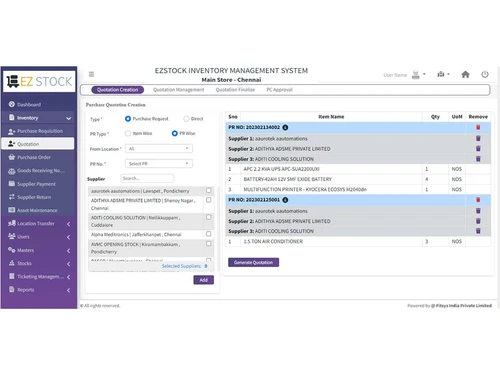Image resolution: width=500 pixels, height=375 pixels.
Task: Open the store location switcher icon
Action: coord(441,74)
